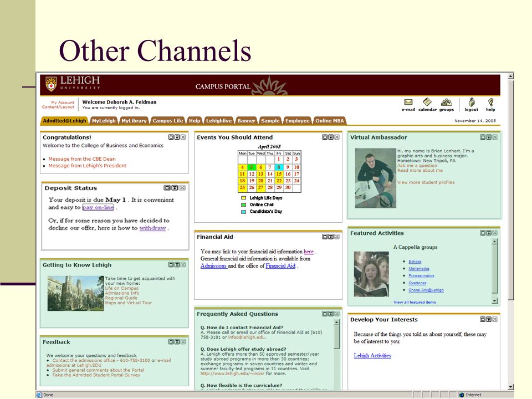The width and height of the screenshot is (532, 399).
Task: Open Message from the CBE Dean
Action: [82, 159]
